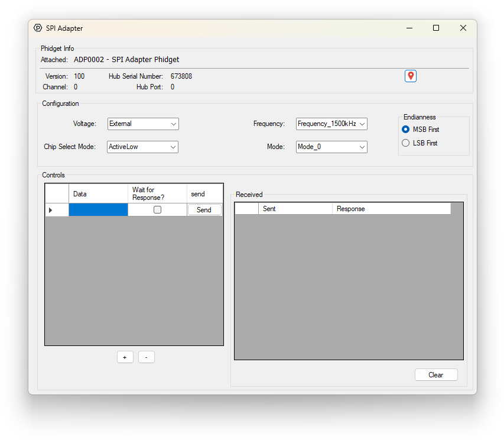Expand the SPI Mode dropdown

pyautogui.click(x=331, y=147)
